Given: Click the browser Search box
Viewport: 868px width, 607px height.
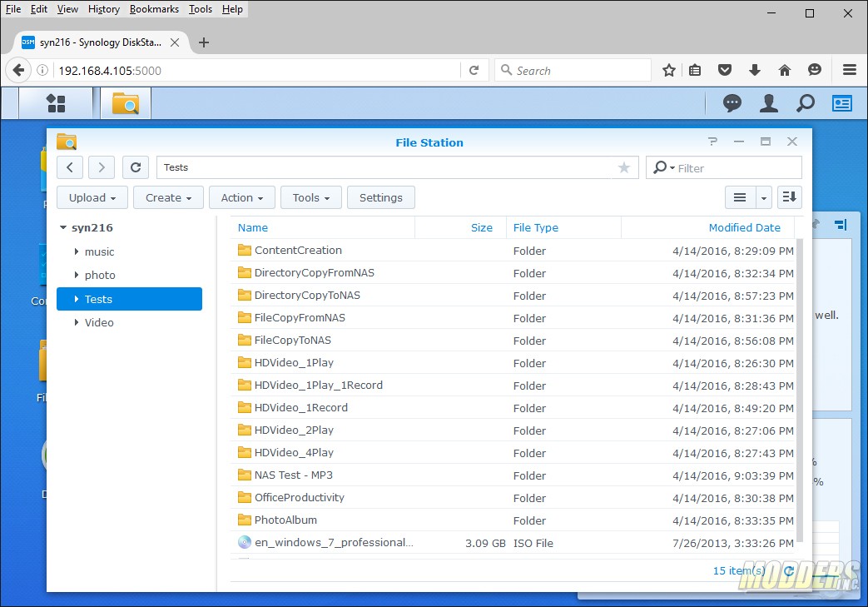Looking at the screenshot, I should pos(573,70).
